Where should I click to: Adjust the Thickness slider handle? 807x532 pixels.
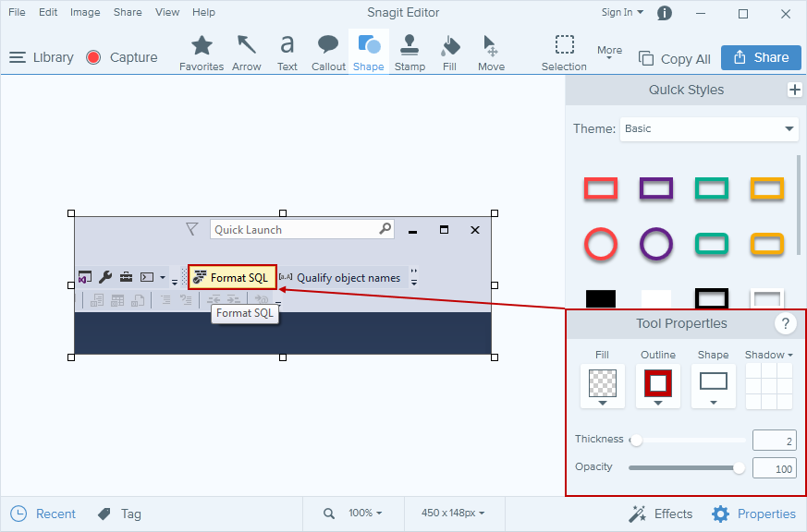(636, 441)
